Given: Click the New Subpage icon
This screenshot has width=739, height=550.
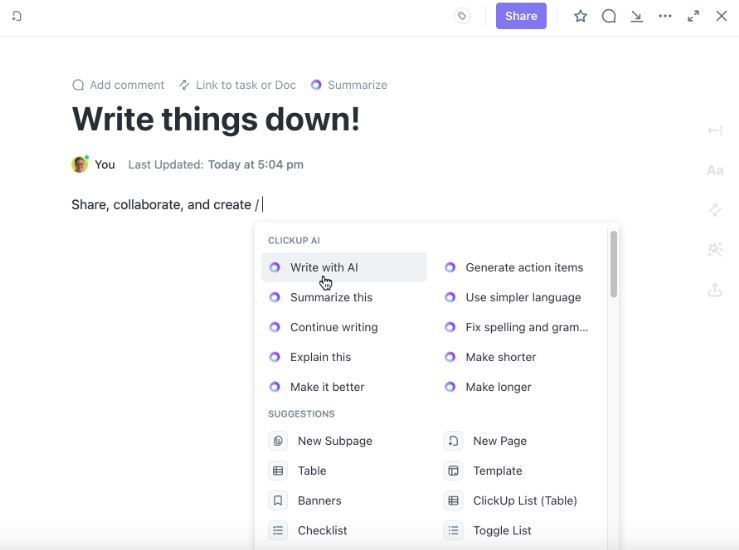Looking at the screenshot, I should (278, 441).
